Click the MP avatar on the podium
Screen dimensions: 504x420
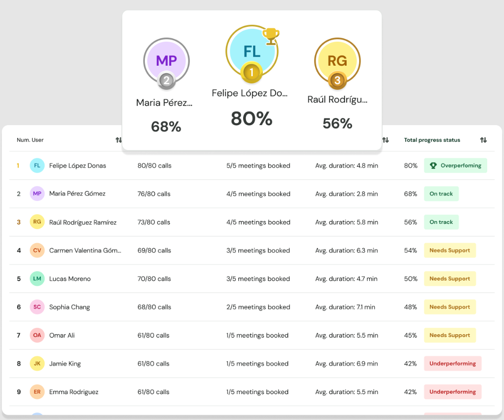166,60
